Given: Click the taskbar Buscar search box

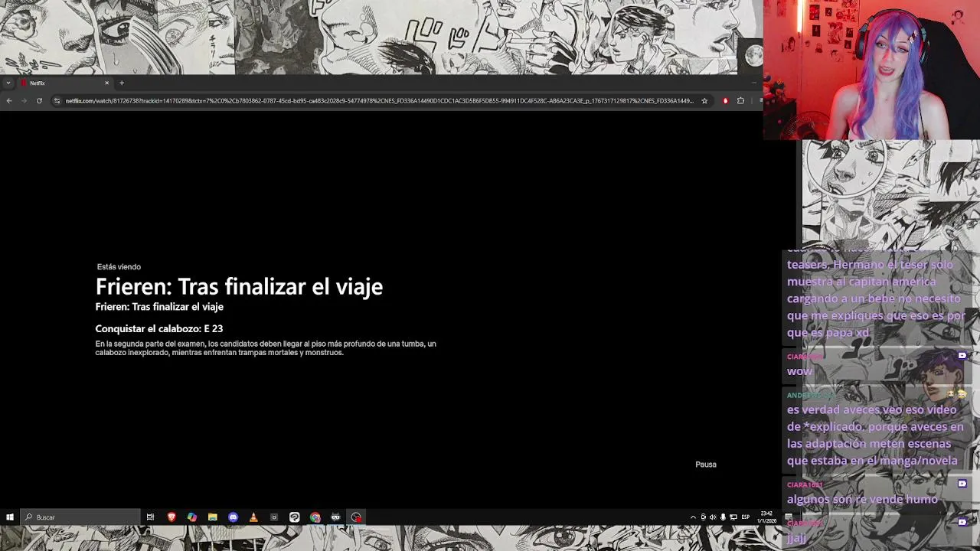Looking at the screenshot, I should 80,517.
